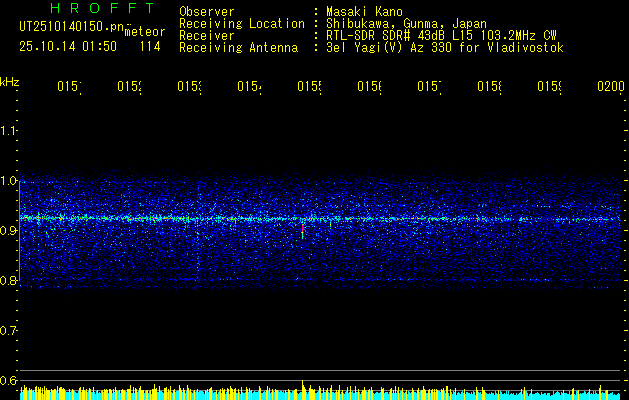
Task: Click the 0158 time marker
Action: 490,86
